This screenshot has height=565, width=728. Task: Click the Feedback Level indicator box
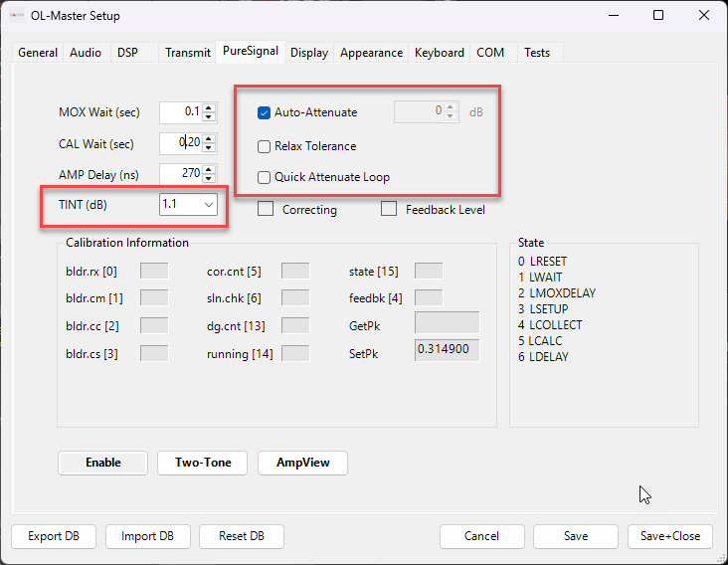[389, 209]
